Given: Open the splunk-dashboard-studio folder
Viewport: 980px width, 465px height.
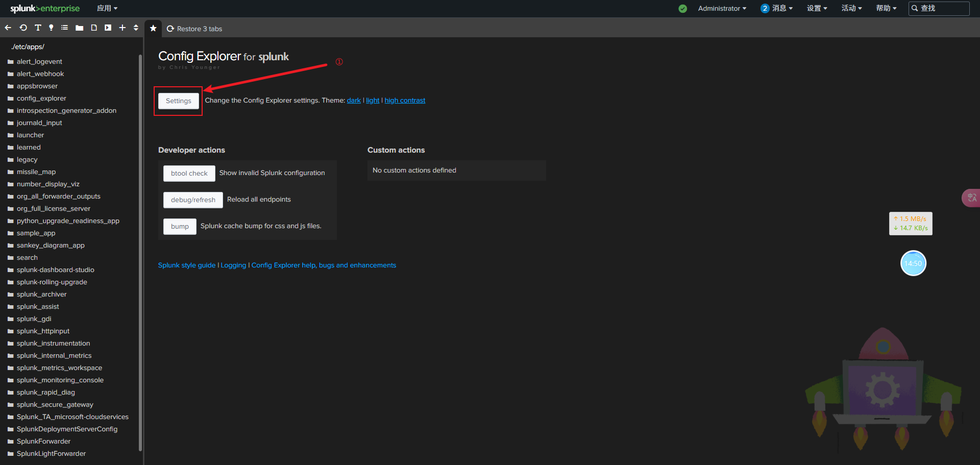Looking at the screenshot, I should click(x=55, y=270).
